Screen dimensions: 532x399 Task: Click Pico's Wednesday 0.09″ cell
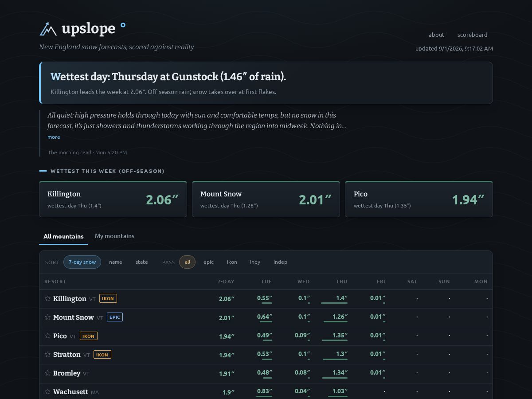[302, 336]
